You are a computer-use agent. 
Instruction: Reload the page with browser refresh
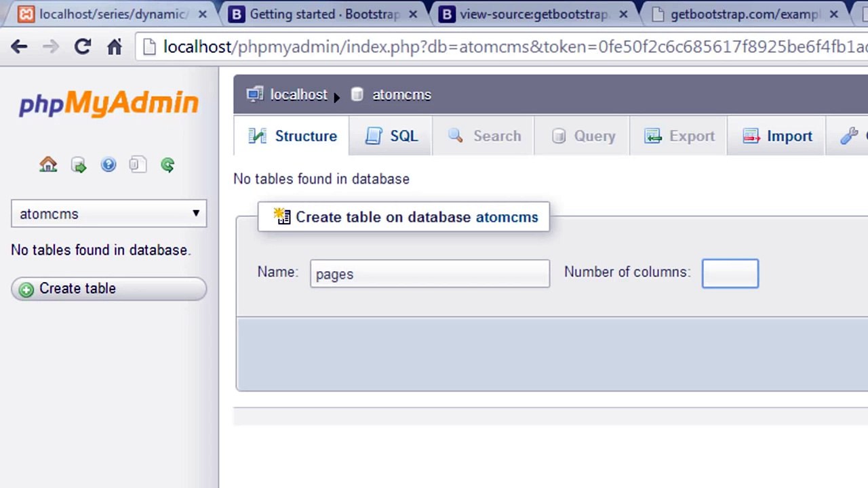pos(83,46)
